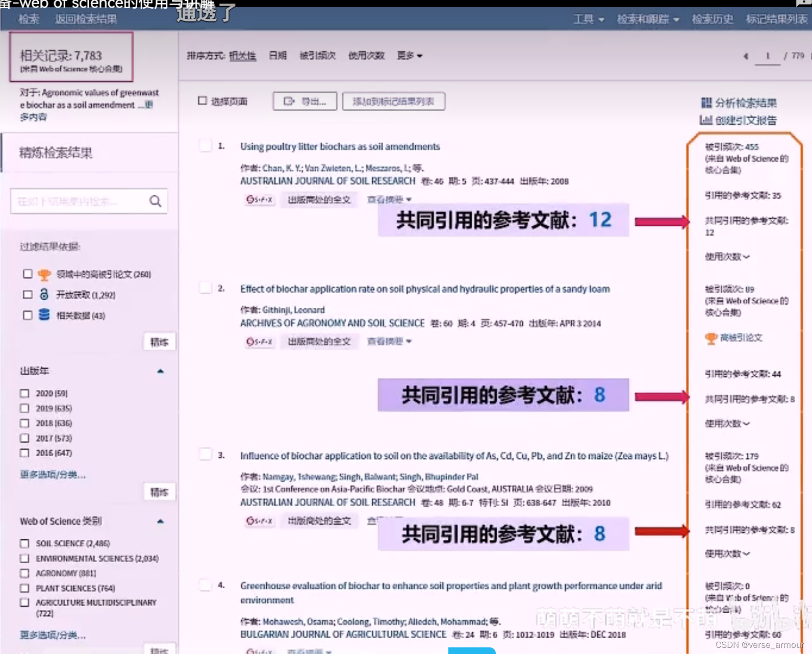
Task: Expand usage count for result 2
Action: pos(727,424)
